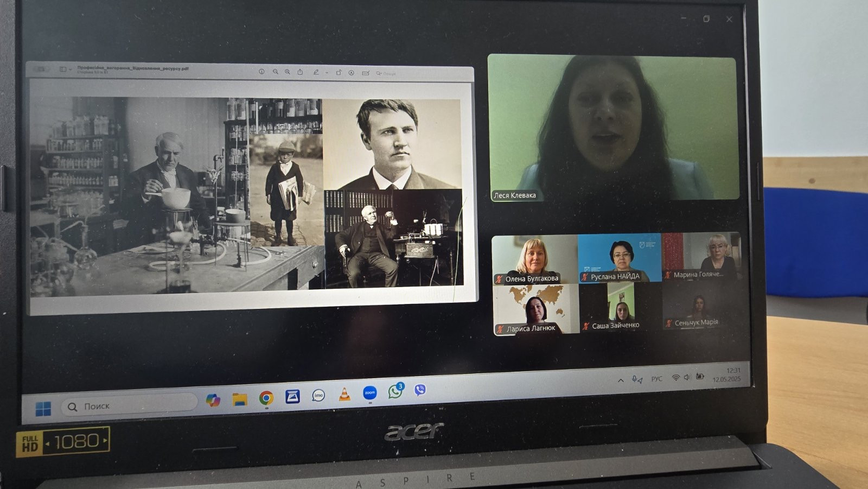
Task: Check the battery status tray icon
Action: (700, 376)
